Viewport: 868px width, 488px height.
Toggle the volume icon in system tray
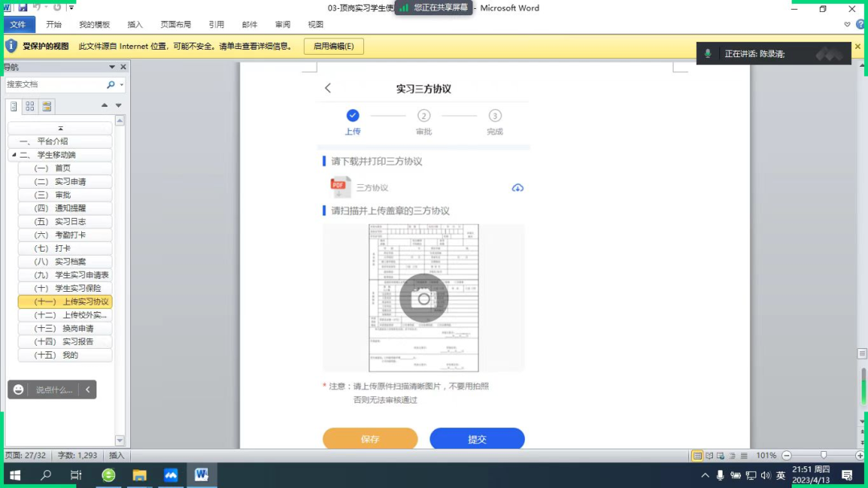[x=765, y=476]
